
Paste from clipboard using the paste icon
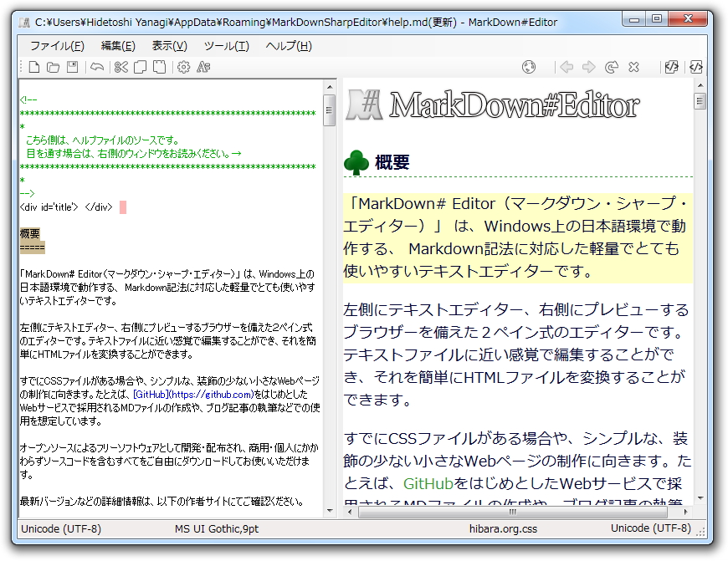(159, 67)
